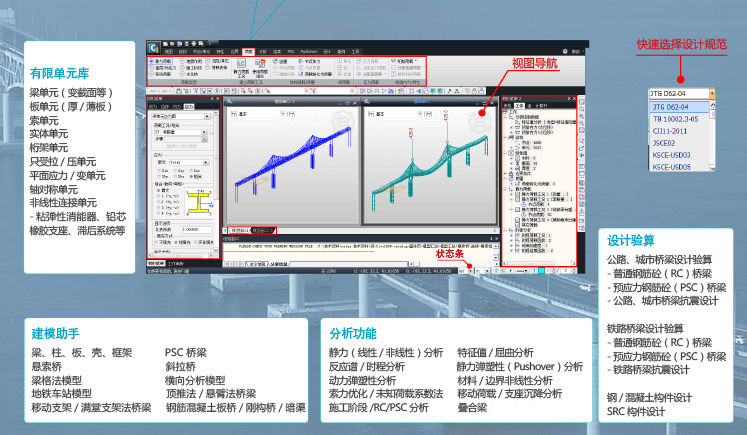Click the load combination icon beside LC

tap(260, 64)
